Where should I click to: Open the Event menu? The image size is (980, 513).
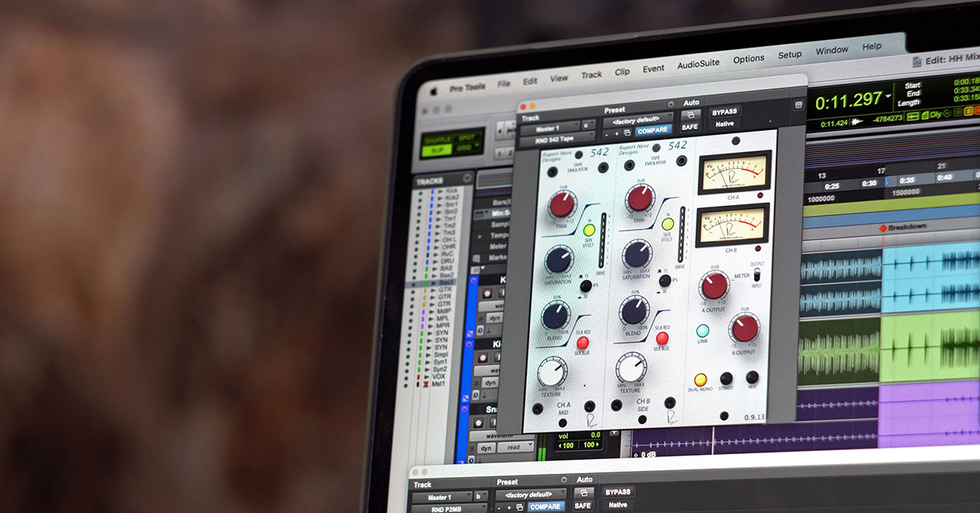click(653, 69)
